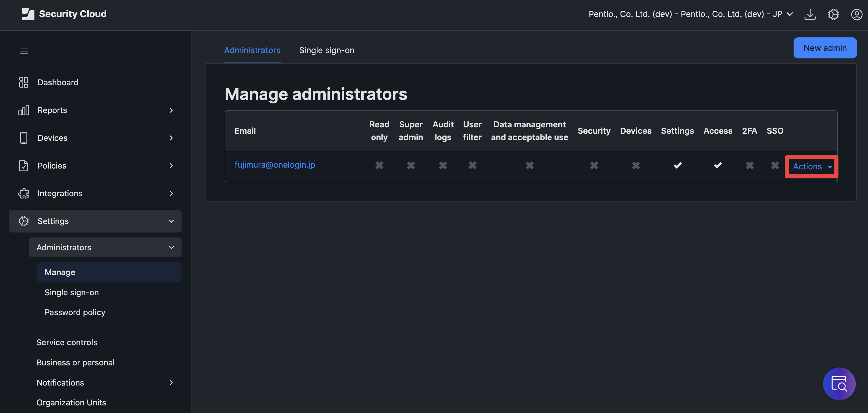Expand the Devices menu chevron
Viewport: 868px width, 413px height.
point(171,138)
